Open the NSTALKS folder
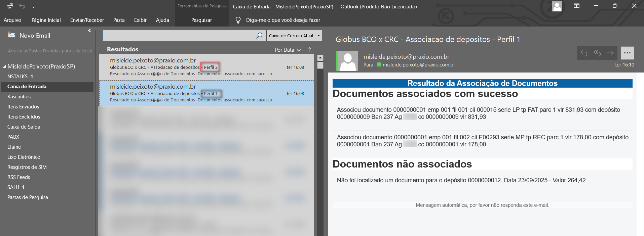The width and height of the screenshot is (644, 236). point(47,77)
